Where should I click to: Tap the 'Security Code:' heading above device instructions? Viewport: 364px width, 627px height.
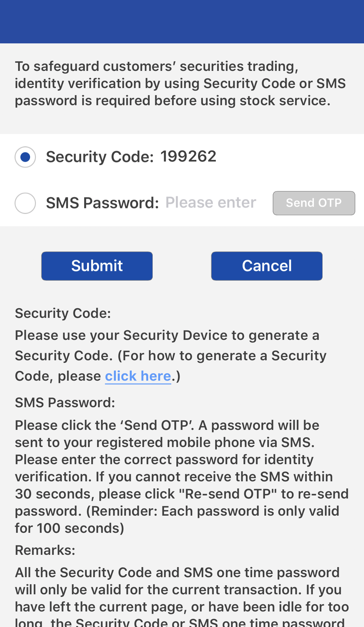pyautogui.click(x=63, y=313)
